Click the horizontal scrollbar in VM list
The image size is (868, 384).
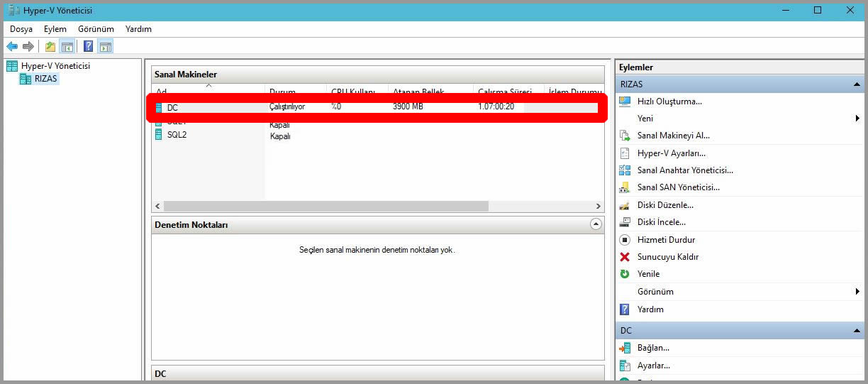click(x=326, y=206)
